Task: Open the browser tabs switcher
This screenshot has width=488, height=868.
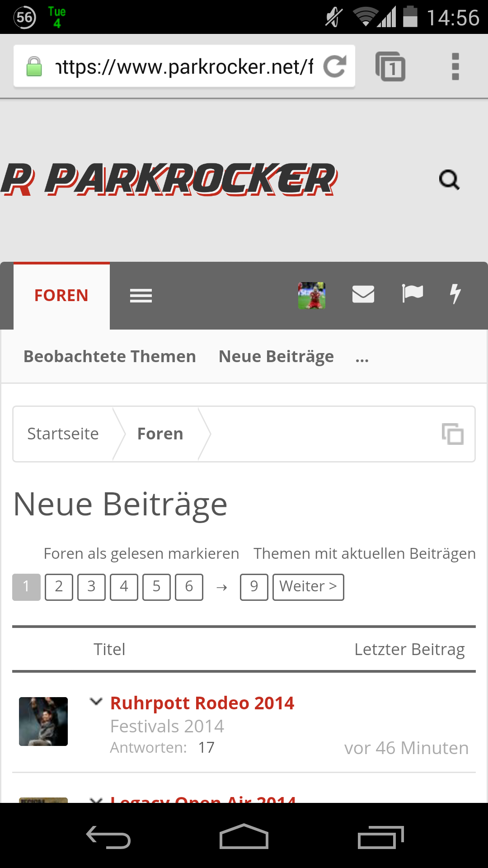Action: 390,67
